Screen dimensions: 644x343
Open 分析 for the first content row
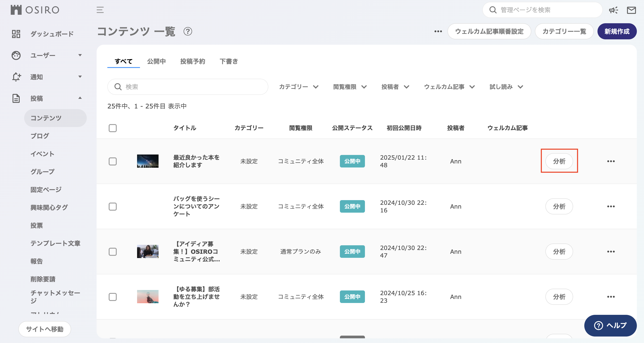[559, 161]
